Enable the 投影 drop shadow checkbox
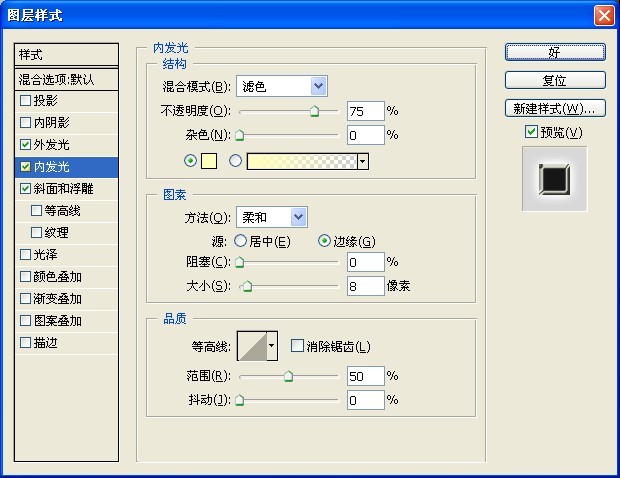 tap(25, 100)
